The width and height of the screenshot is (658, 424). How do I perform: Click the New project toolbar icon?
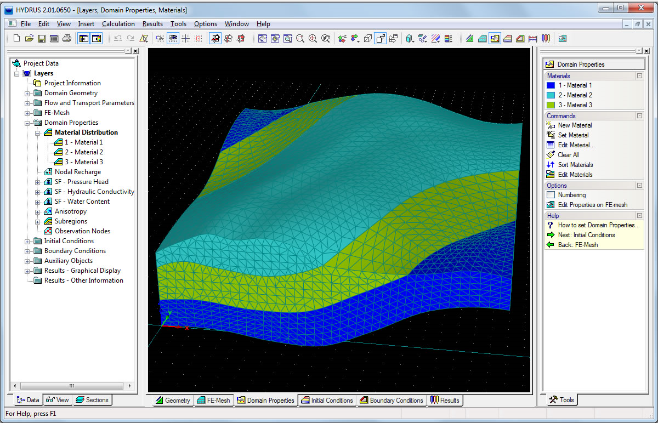[x=16, y=39]
